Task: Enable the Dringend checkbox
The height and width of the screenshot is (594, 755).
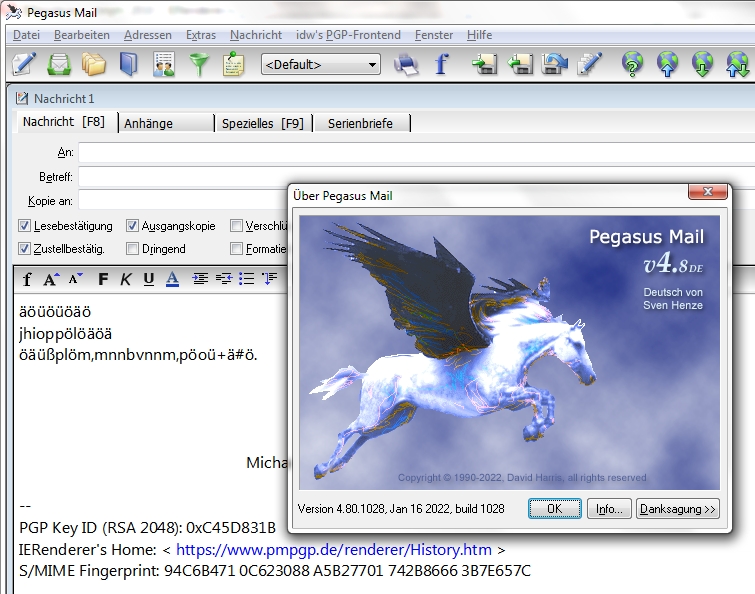Action: [132, 248]
